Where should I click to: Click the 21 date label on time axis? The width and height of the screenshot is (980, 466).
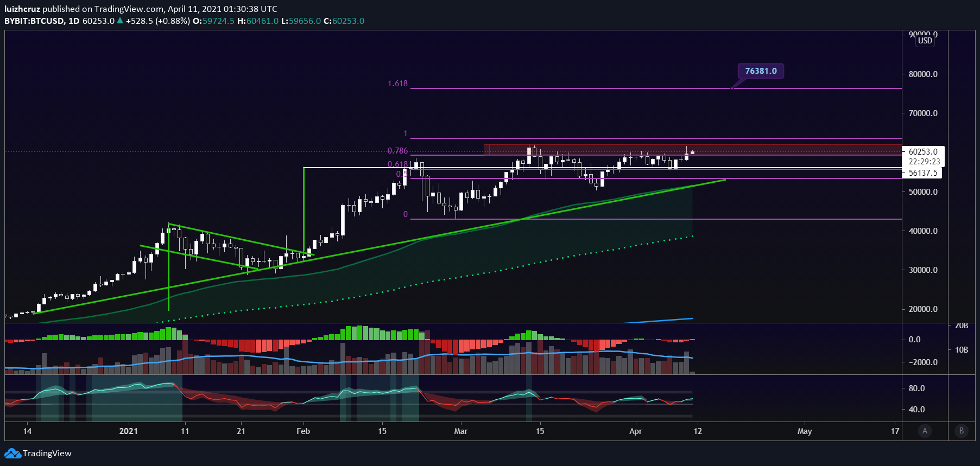(241, 431)
